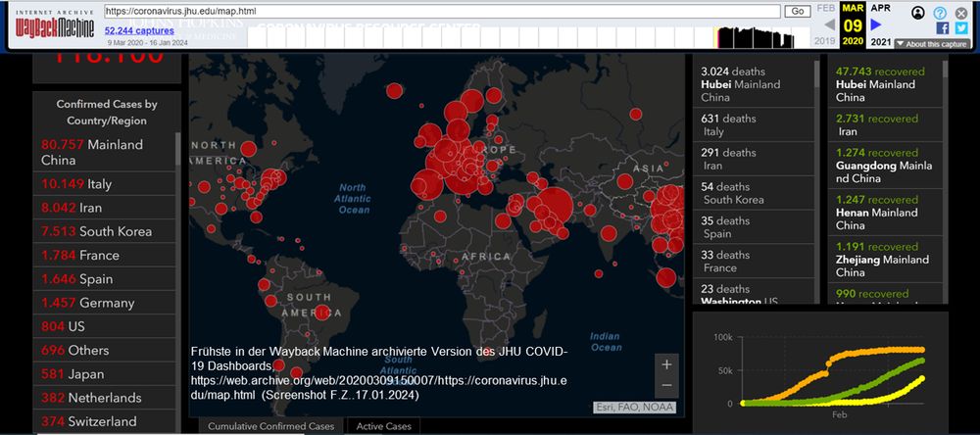
Task: Select Japan with 581 cases
Action: click(x=105, y=373)
